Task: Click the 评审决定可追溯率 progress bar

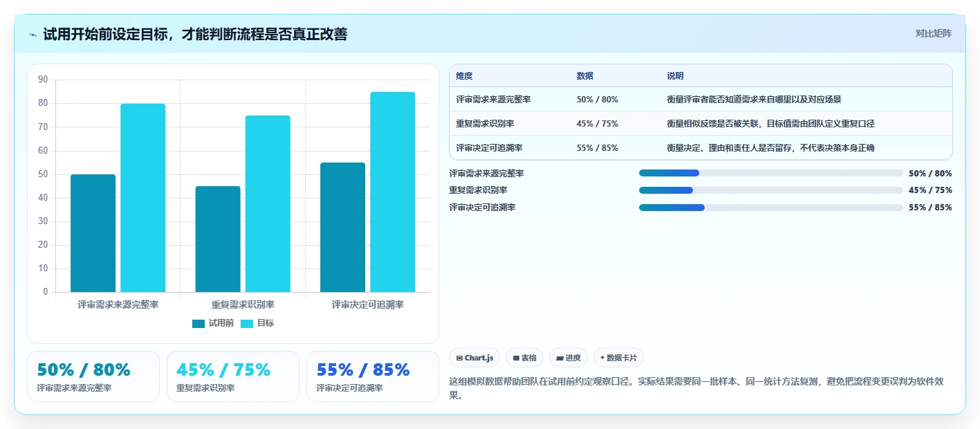Action: point(771,207)
